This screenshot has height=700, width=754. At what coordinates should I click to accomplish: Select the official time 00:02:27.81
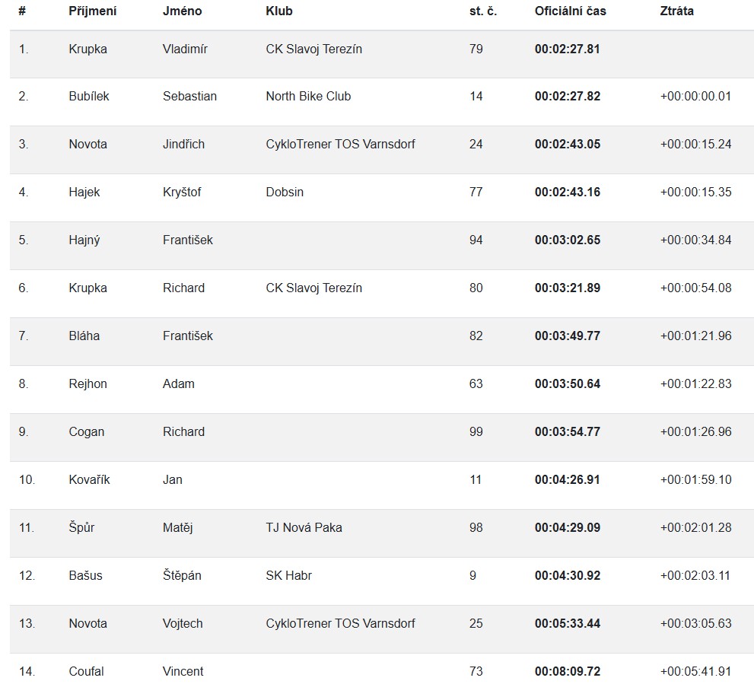click(x=567, y=49)
